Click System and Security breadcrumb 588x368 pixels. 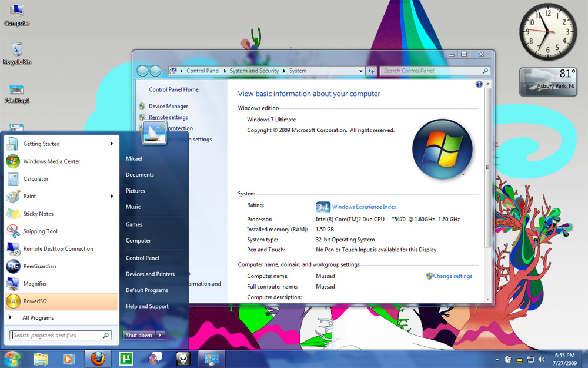[x=254, y=71]
